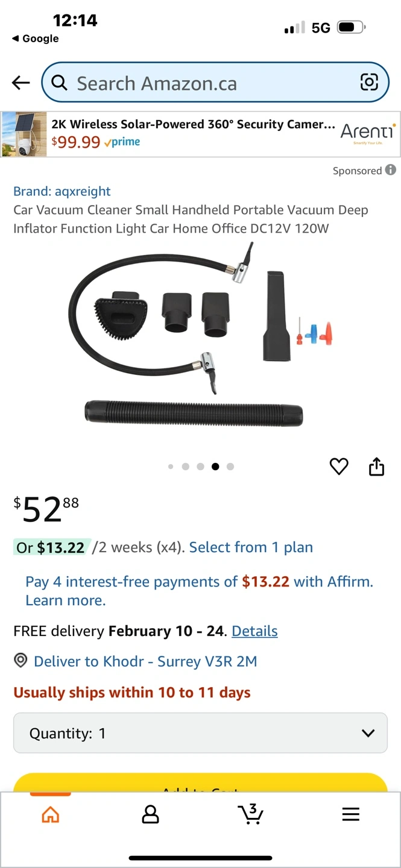Open camera search lens icon

click(369, 82)
